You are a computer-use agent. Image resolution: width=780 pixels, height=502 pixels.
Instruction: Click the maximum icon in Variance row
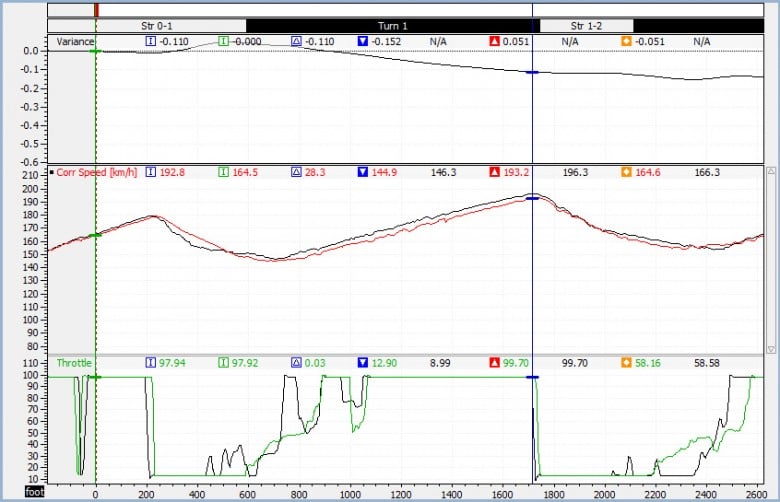pos(494,41)
